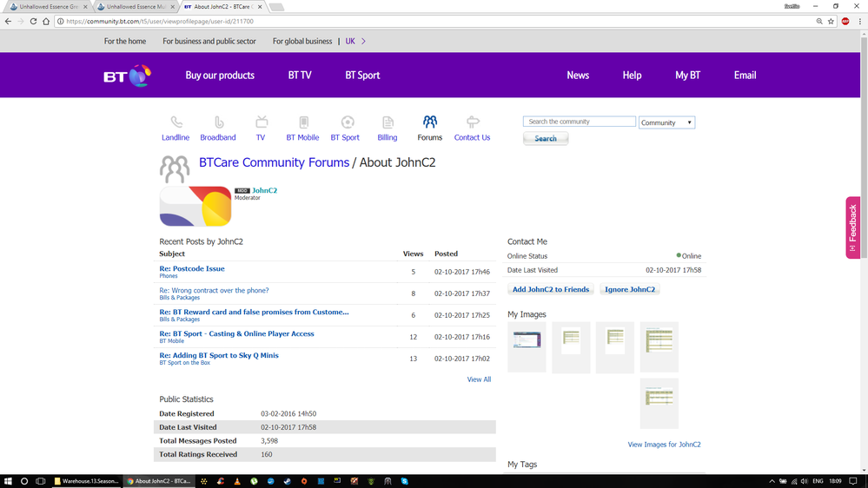Click For business and public sector
This screenshot has width=868, height=488.
coord(209,41)
